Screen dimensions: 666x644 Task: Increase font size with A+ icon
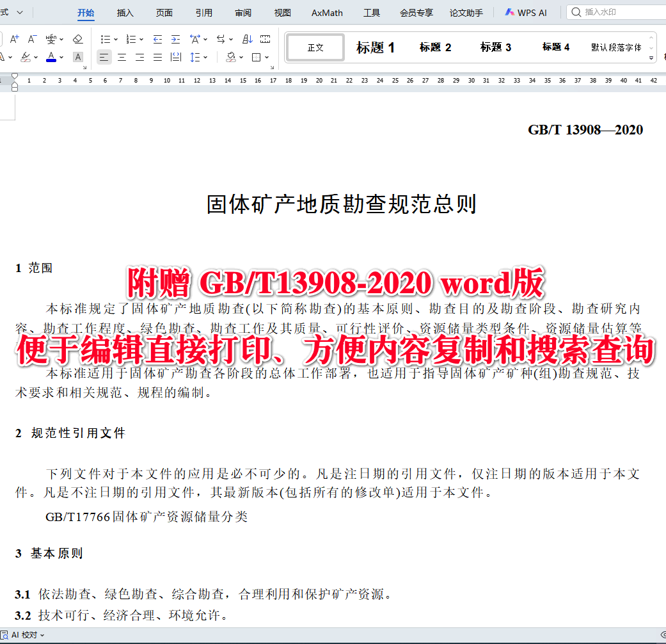(15, 39)
